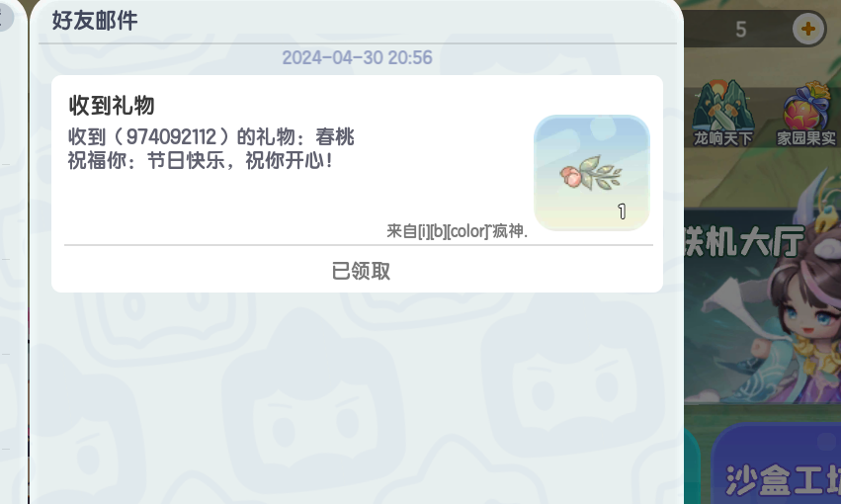Click the currency count showing 5
This screenshot has height=504, width=841.
[x=741, y=30]
